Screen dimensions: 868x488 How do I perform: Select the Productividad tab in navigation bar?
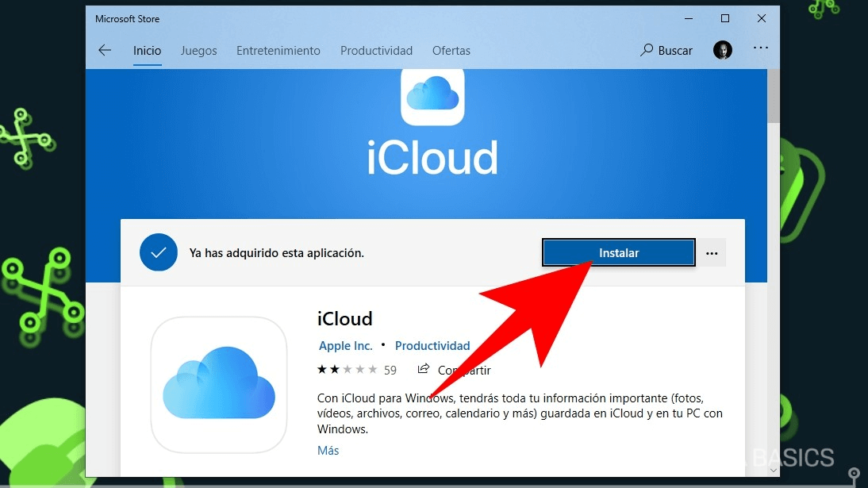pyautogui.click(x=376, y=51)
